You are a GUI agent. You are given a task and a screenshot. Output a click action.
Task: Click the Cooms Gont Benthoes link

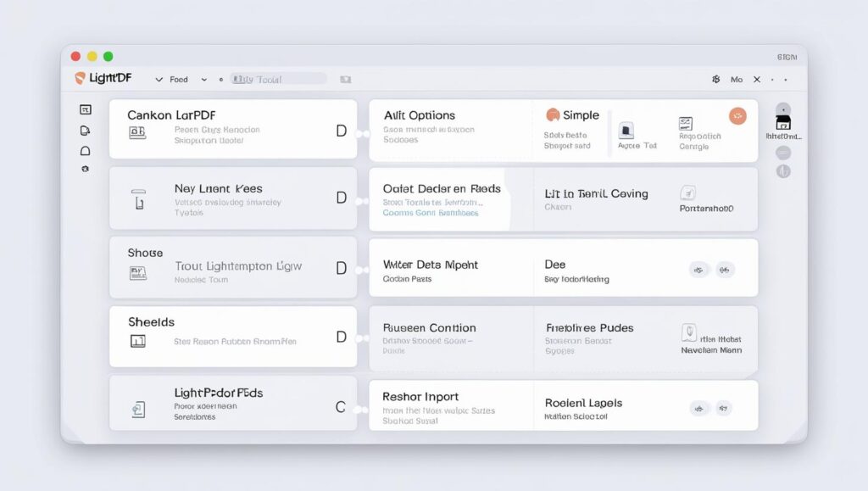(430, 214)
